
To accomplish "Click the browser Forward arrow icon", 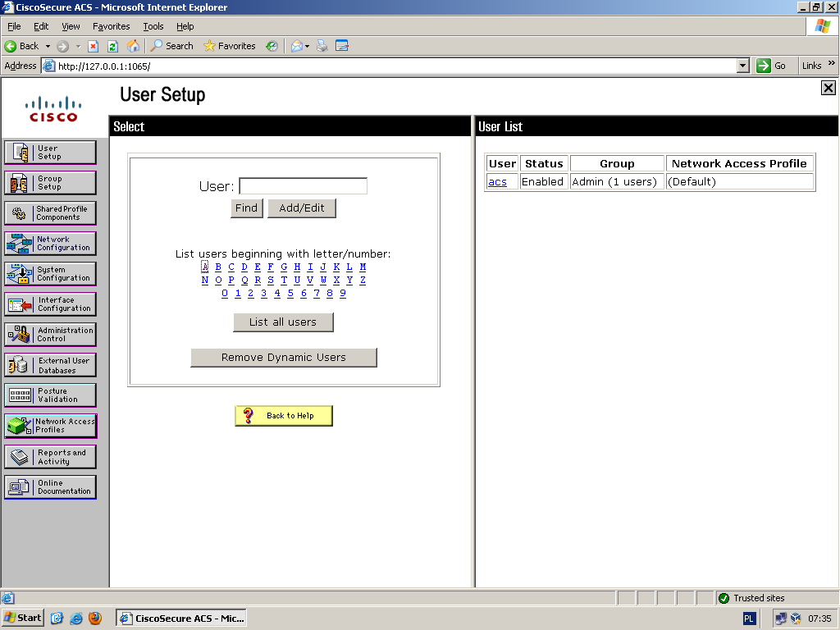I will click(x=62, y=46).
